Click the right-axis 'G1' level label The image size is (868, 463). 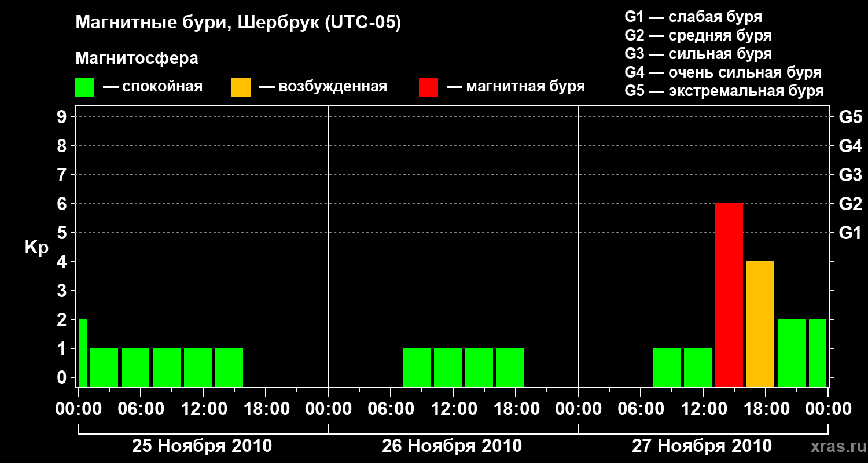pos(850,233)
